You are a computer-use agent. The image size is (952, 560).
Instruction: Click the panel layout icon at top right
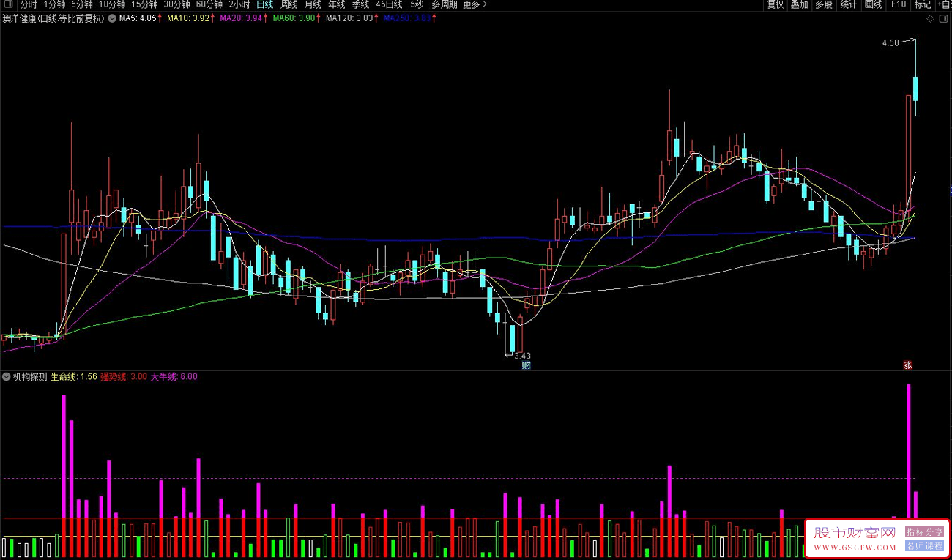tap(942, 19)
